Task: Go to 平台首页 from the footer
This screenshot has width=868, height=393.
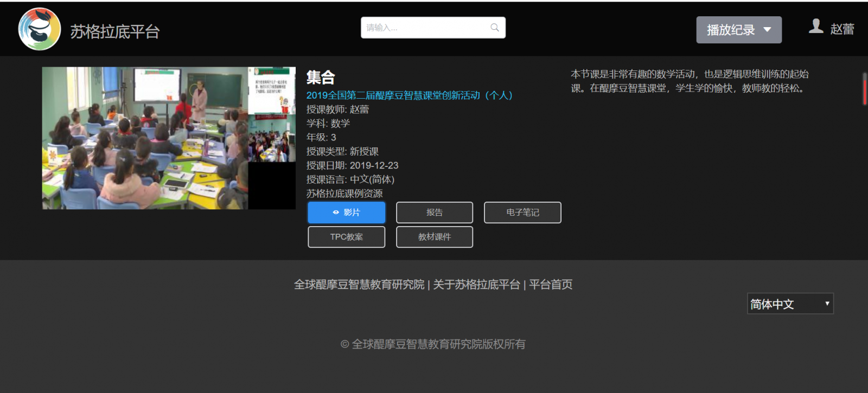Action: (x=551, y=285)
